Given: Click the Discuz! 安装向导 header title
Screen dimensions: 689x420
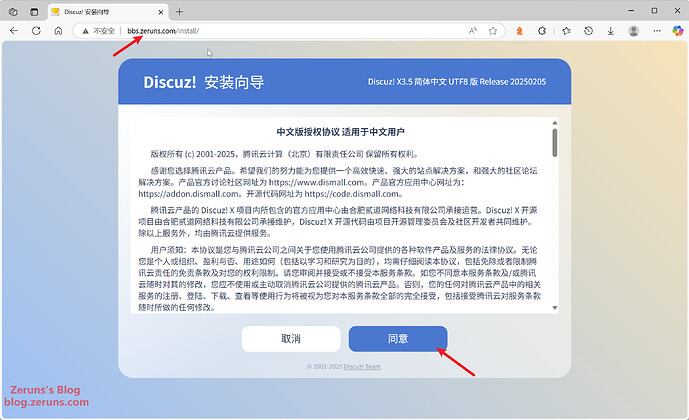Looking at the screenshot, I should [x=204, y=82].
